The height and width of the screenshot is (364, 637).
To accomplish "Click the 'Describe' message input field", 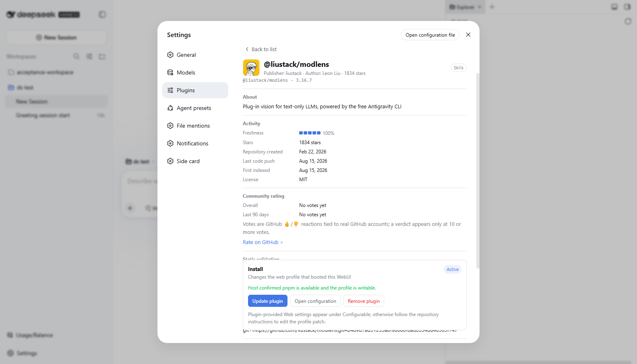I will pos(142,181).
